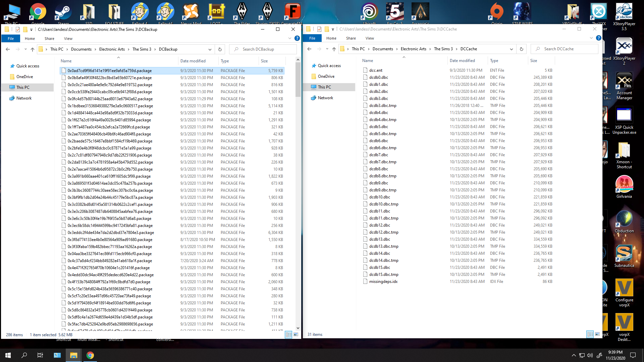644x362 pixels.
Task: Select Network in DCBackup sidebar
Action: [x=24, y=98]
